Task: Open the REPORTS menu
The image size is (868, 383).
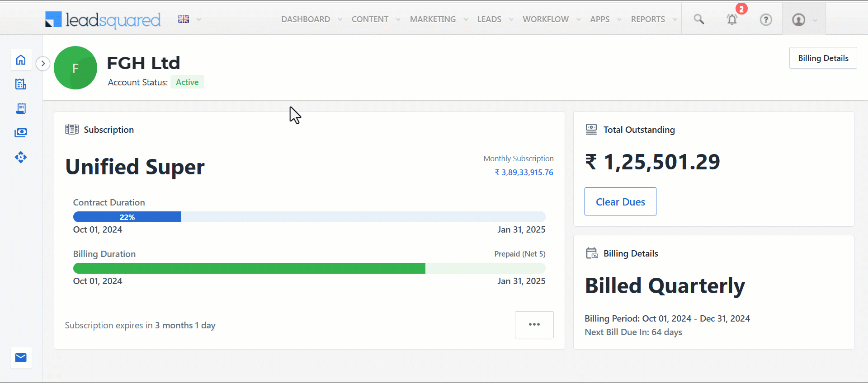Action: 648,19
